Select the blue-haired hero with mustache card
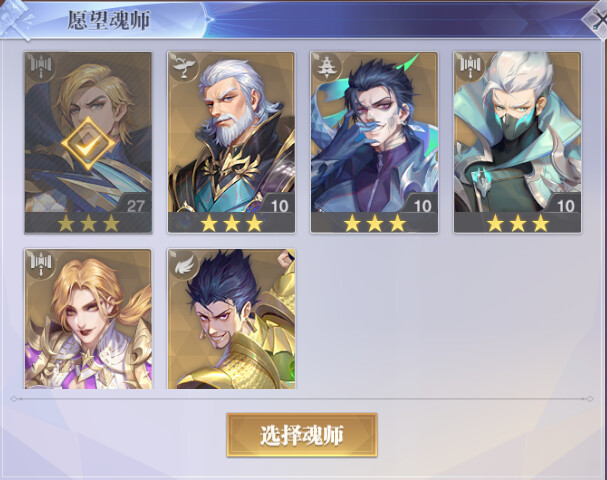The height and width of the screenshot is (480, 607). (374, 142)
